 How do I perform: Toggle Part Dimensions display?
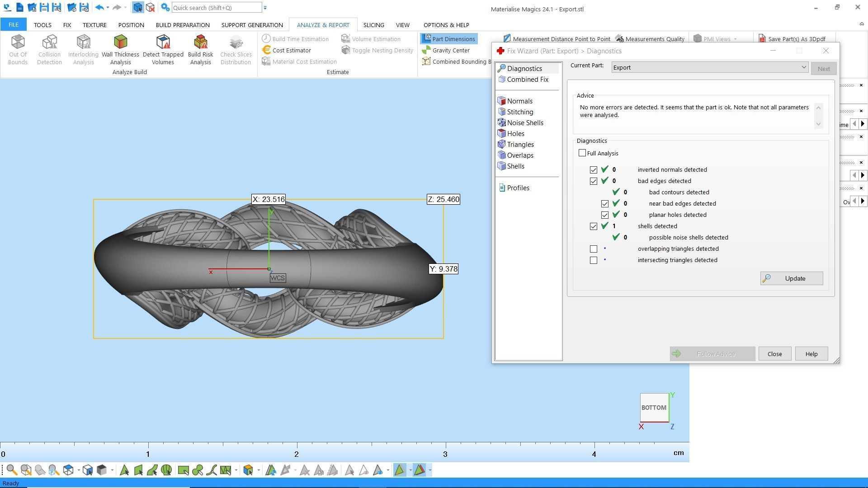click(x=448, y=39)
